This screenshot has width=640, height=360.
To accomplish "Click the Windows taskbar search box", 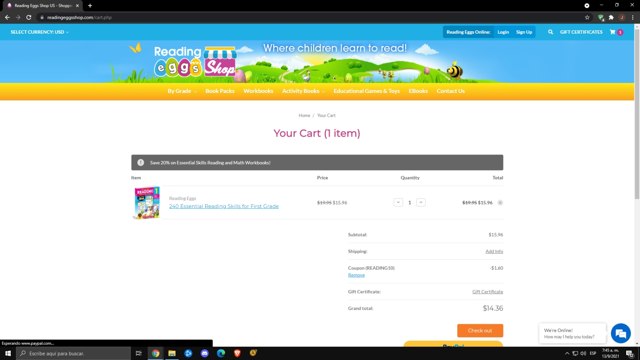I will pyautogui.click(x=73, y=353).
